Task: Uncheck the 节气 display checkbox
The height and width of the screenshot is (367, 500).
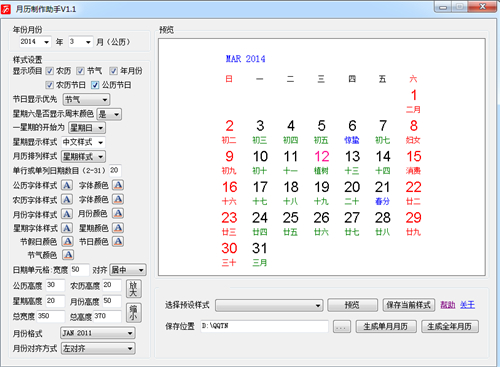Action: pyautogui.click(x=80, y=71)
